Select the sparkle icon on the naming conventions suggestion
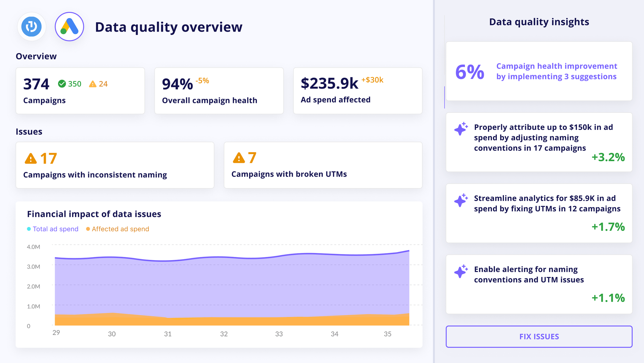The width and height of the screenshot is (644, 363). coord(460,129)
